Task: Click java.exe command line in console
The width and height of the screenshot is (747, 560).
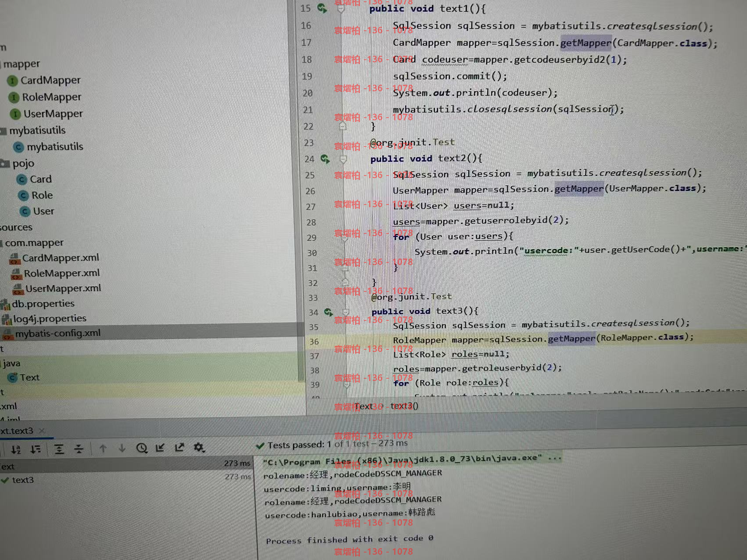Action: pyautogui.click(x=412, y=460)
